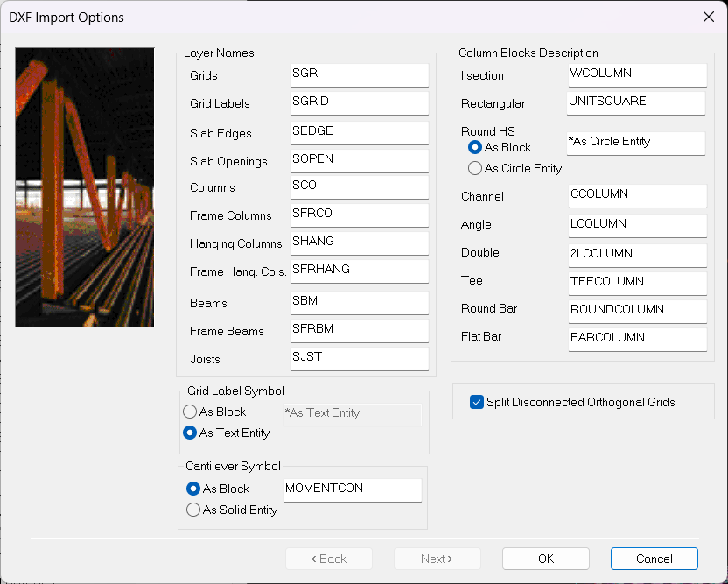
Task: Edit the Cantilever MOMENTCON block field
Action: coord(353,489)
